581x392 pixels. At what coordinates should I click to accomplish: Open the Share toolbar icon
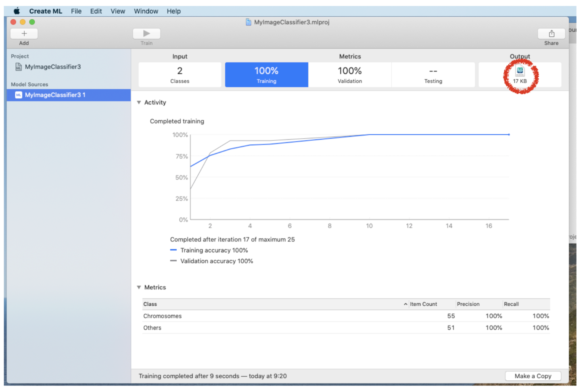tap(551, 33)
